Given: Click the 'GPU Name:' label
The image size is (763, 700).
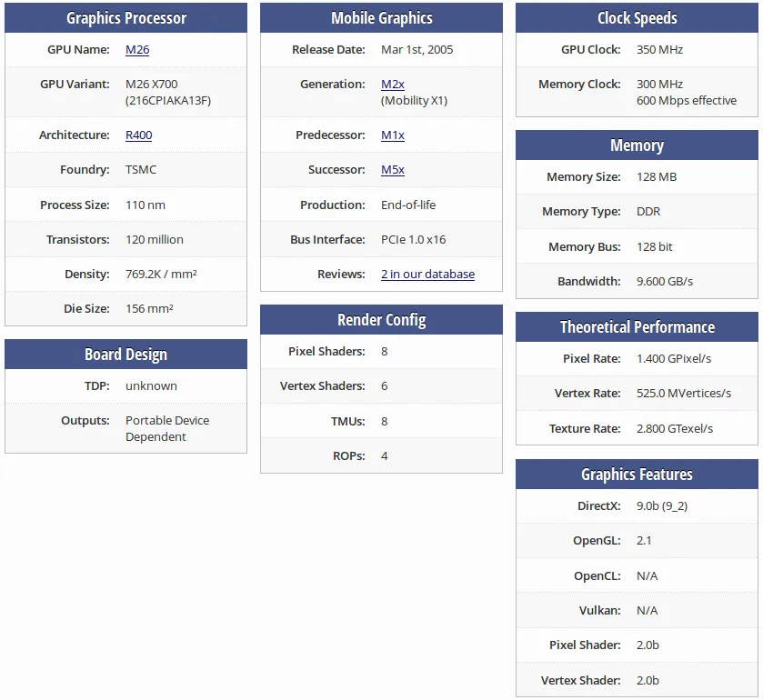Looking at the screenshot, I should coord(78,50).
